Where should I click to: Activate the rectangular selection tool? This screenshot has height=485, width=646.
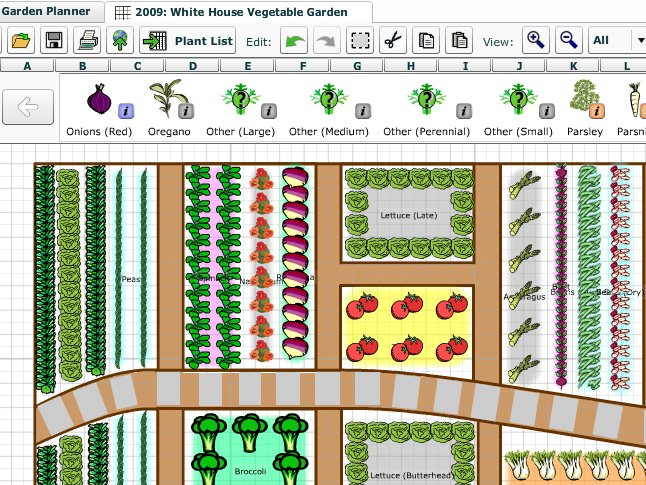coord(359,41)
